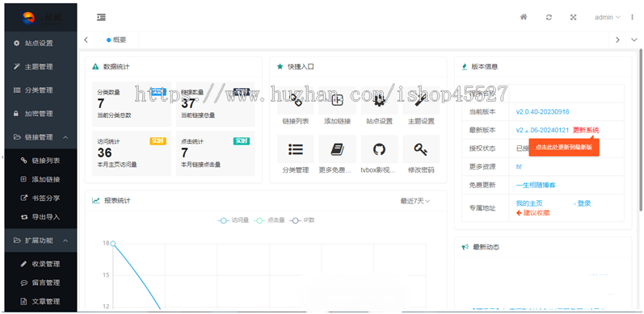Click the current version v2.0.40-20230918 link

point(542,111)
